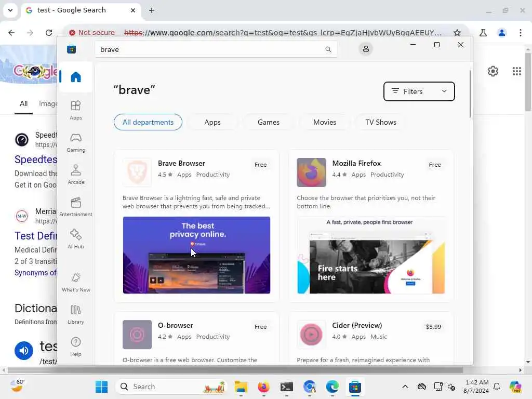Open Chrome Labs flask icon
Screen dimensions: 532x399
tap(483, 33)
